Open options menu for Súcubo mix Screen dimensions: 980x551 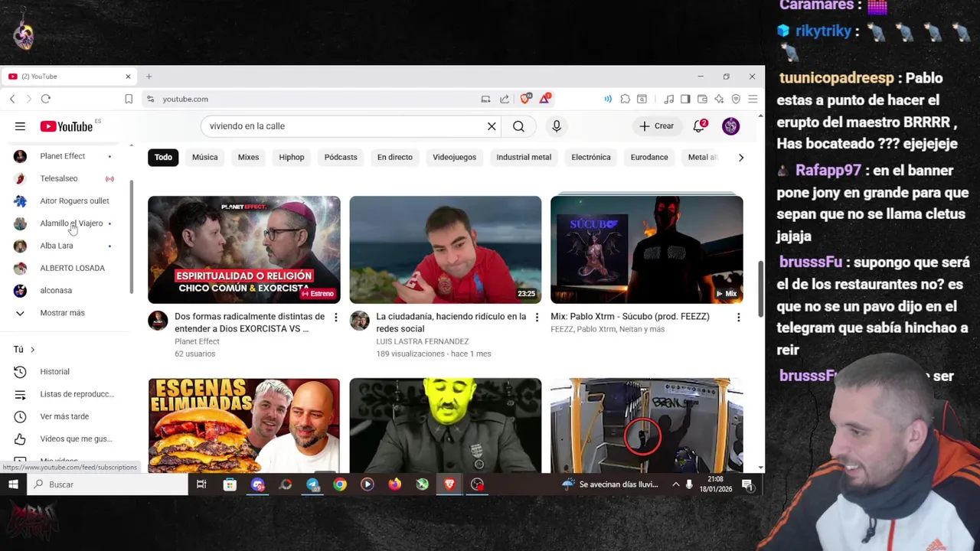[x=738, y=317]
